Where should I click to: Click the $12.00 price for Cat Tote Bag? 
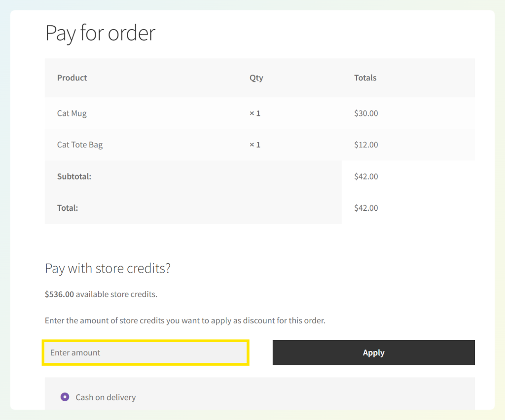click(x=365, y=144)
